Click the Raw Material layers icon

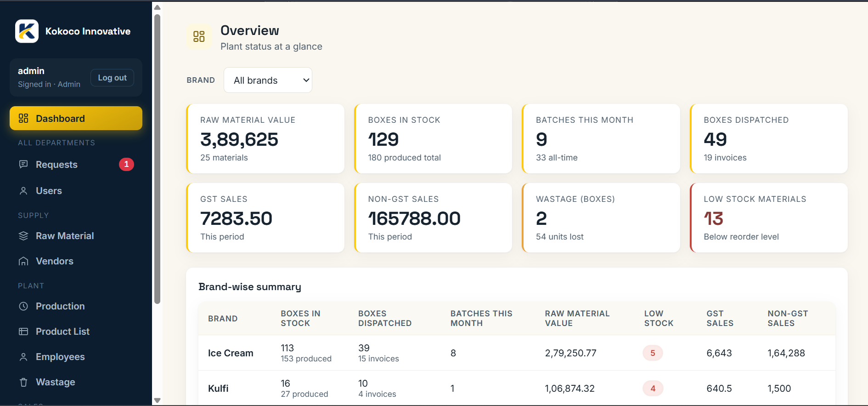coord(23,236)
